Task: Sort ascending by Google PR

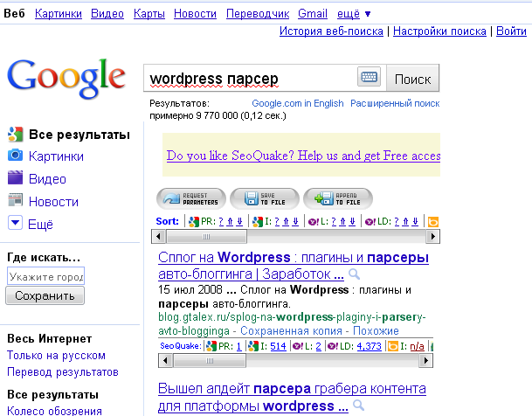Action: pos(230,222)
